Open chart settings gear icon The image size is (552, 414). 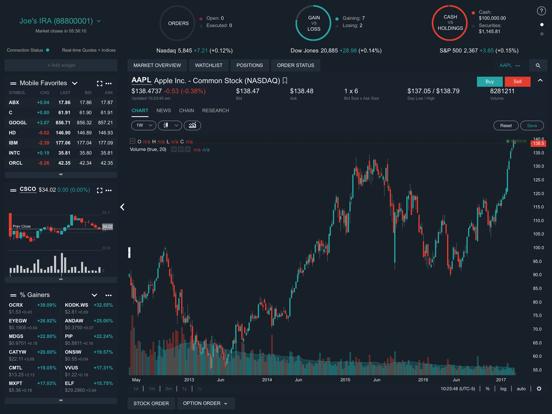(x=539, y=389)
